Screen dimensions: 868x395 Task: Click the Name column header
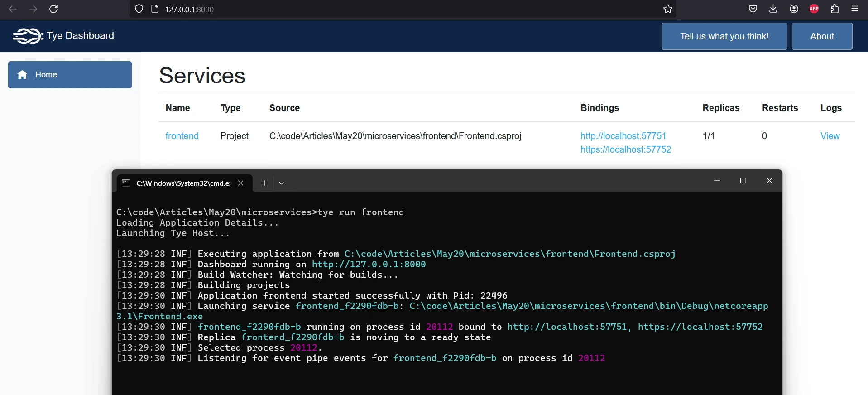(x=177, y=108)
